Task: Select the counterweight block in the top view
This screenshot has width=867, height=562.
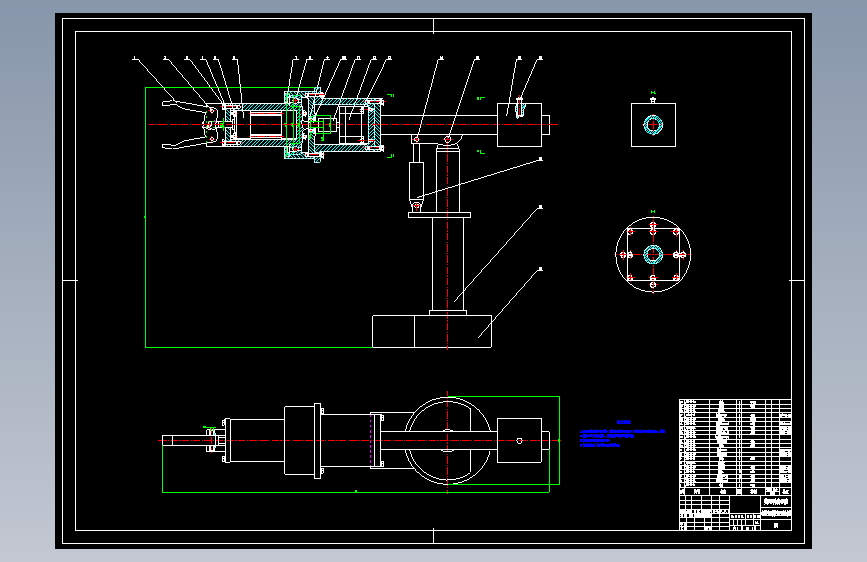Action: (x=519, y=440)
